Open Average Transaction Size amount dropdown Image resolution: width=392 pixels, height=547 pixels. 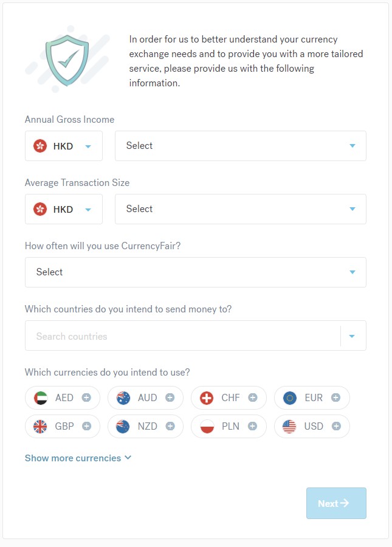240,209
